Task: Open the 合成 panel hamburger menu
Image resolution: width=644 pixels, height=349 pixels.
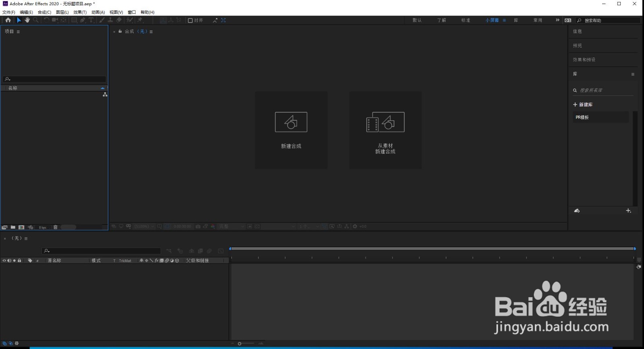Action: (x=151, y=31)
